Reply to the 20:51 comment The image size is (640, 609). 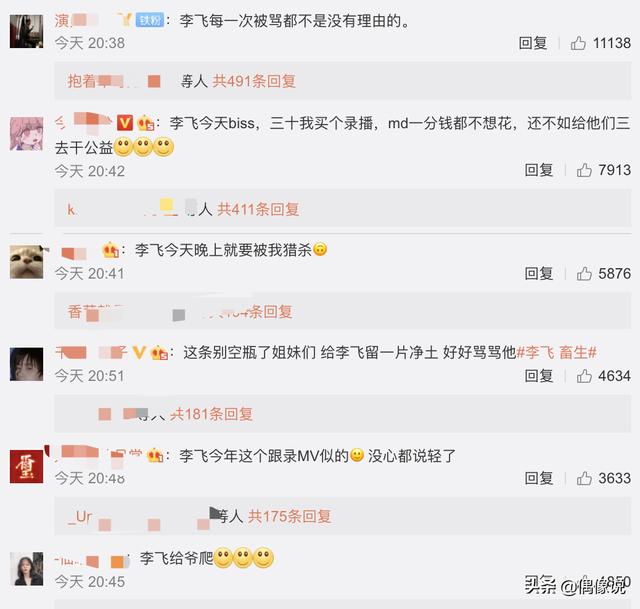pyautogui.click(x=539, y=376)
